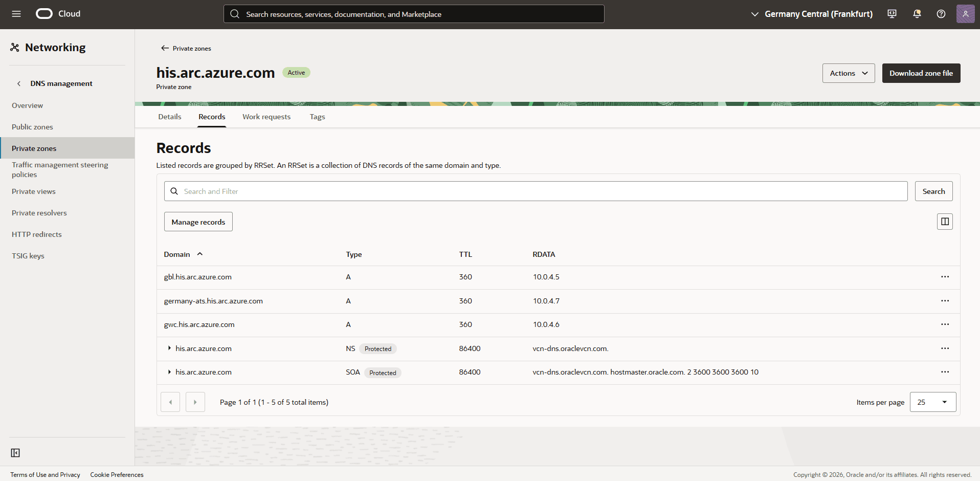The width and height of the screenshot is (980, 481).
Task: Open Public zones in the sidebar
Action: point(33,127)
